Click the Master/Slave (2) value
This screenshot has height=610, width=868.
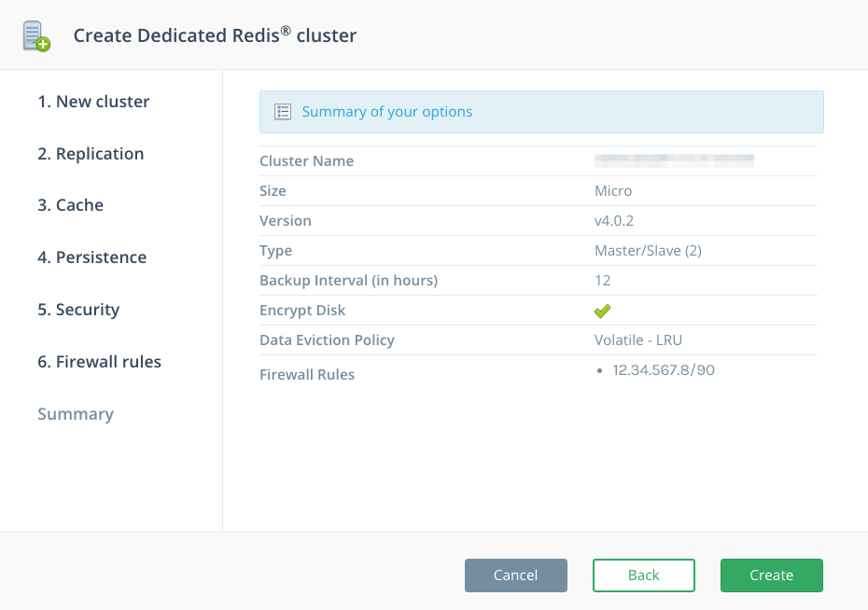pyautogui.click(x=649, y=251)
